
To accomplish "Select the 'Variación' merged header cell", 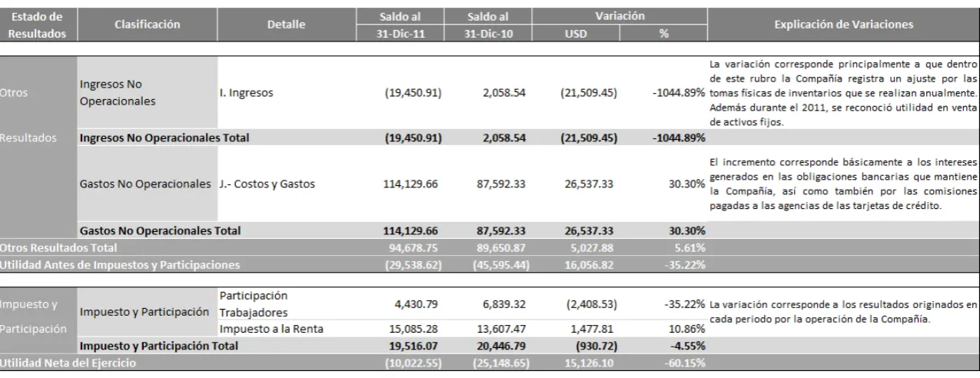I will pos(618,14).
